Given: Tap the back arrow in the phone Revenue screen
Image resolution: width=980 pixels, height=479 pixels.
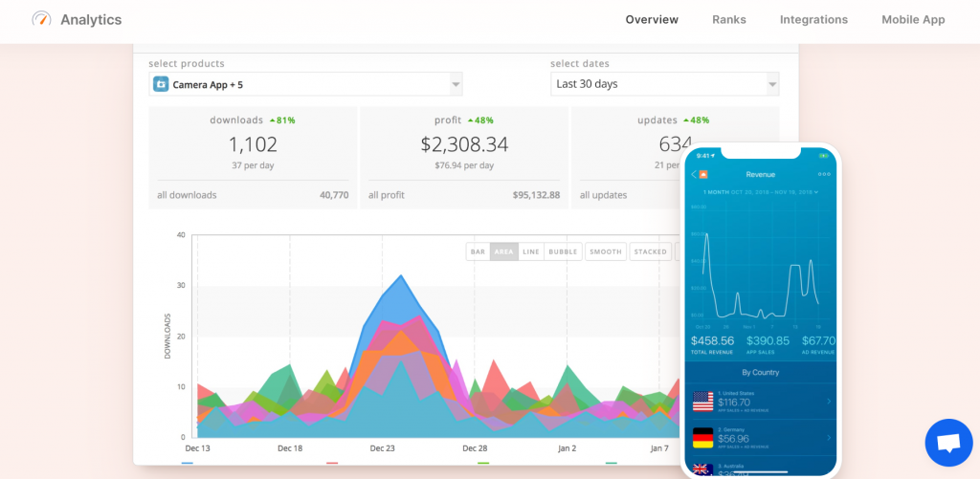Looking at the screenshot, I should (x=693, y=175).
